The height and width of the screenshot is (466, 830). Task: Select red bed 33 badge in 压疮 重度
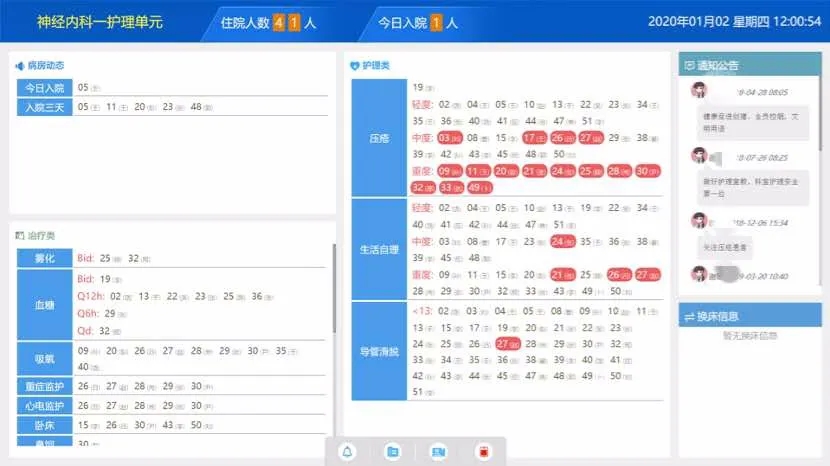[x=452, y=187]
